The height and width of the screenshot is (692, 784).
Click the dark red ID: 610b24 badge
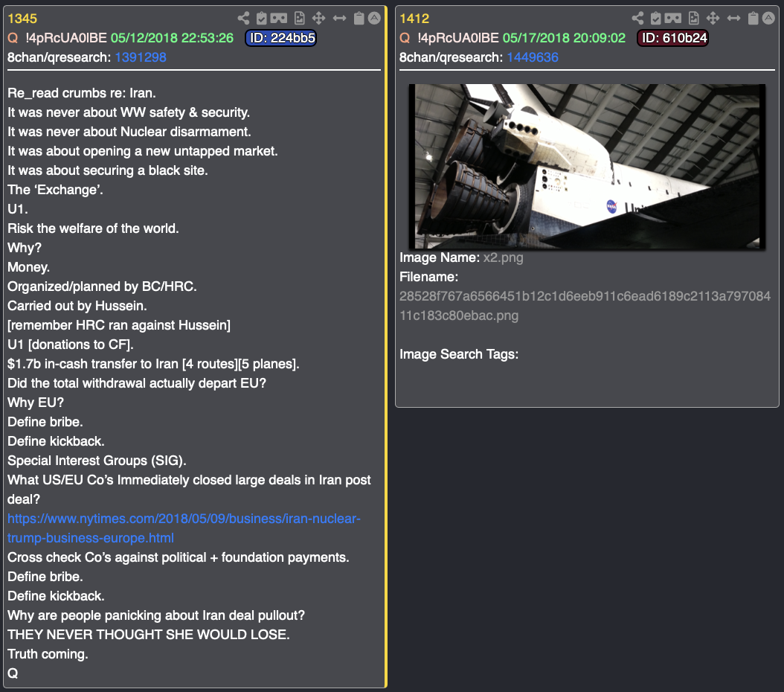click(x=672, y=38)
